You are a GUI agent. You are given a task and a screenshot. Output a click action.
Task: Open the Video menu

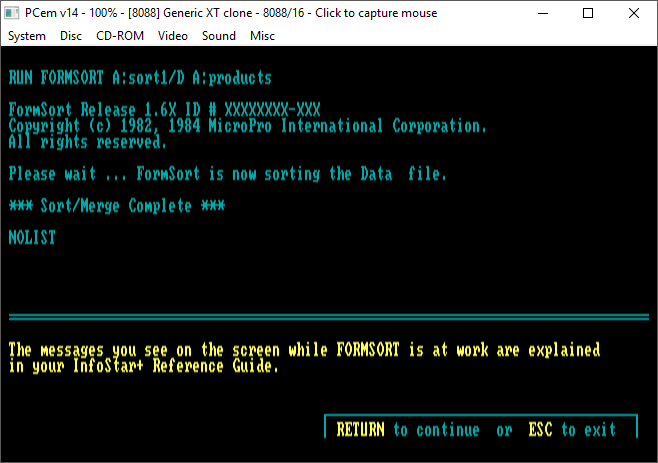click(x=172, y=36)
